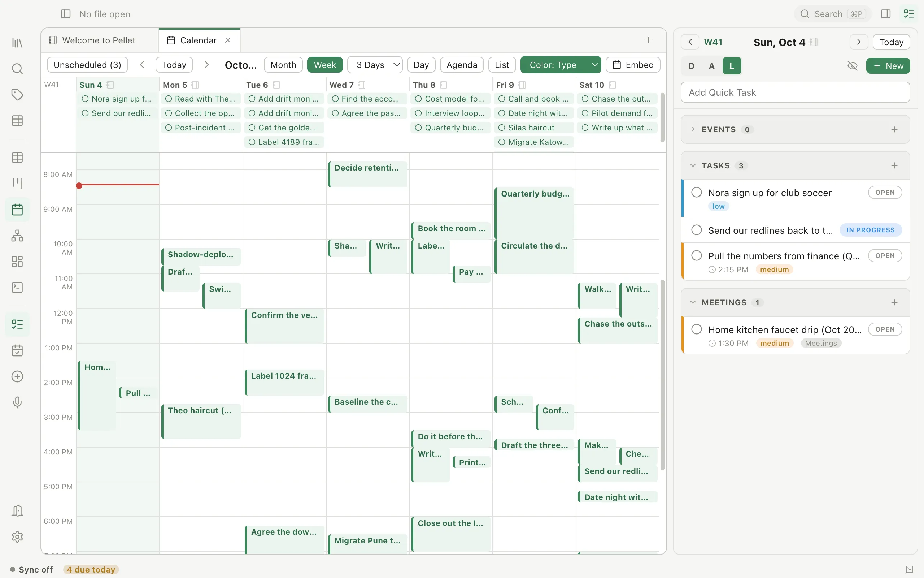Switch to Month view
The width and height of the screenshot is (924, 578).
click(x=283, y=65)
